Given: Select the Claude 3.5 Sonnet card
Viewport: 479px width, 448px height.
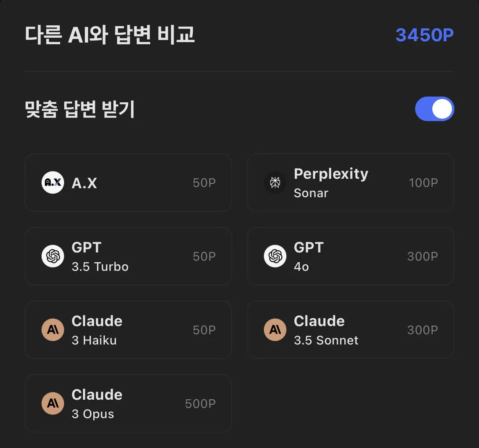Looking at the screenshot, I should coord(350,330).
